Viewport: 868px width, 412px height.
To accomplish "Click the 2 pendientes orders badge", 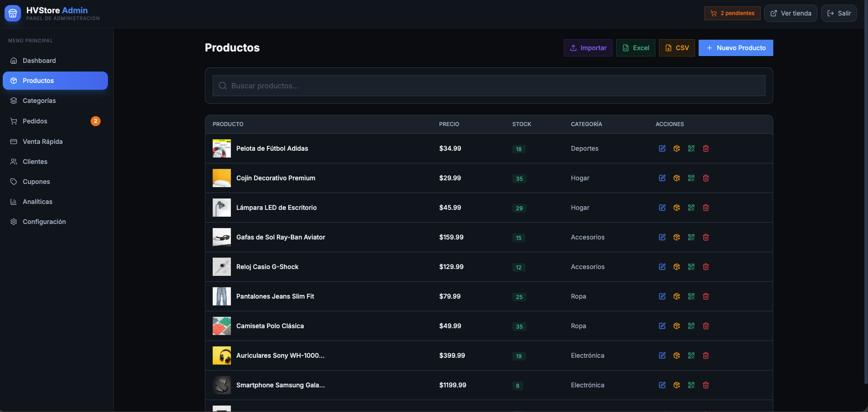I will tap(732, 13).
